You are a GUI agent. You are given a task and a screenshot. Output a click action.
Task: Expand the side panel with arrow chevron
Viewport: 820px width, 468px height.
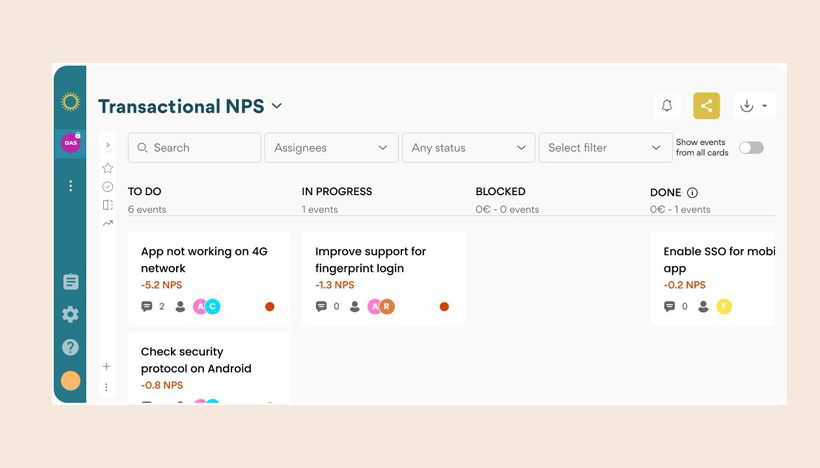point(108,145)
